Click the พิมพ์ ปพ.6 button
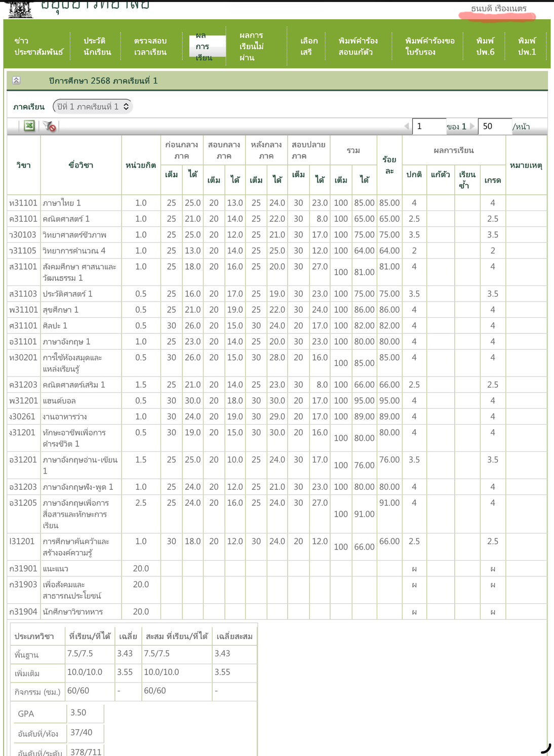Screen dimensions: 554x756 485,47
